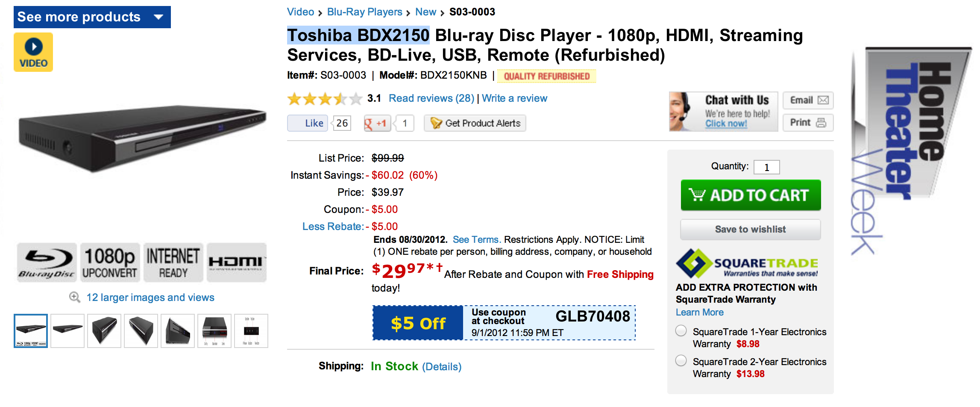The image size is (980, 407).
Task: Open the Blu-Ray Players breadcrumb
Action: 364,12
